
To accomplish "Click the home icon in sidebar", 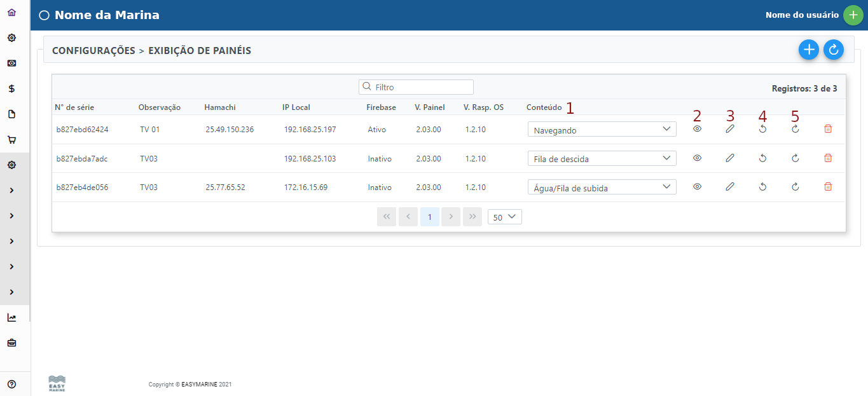I will pyautogui.click(x=11, y=13).
